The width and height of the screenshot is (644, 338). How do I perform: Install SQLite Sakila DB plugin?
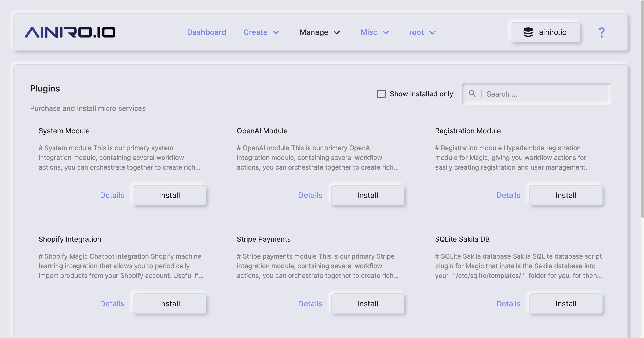tap(566, 304)
